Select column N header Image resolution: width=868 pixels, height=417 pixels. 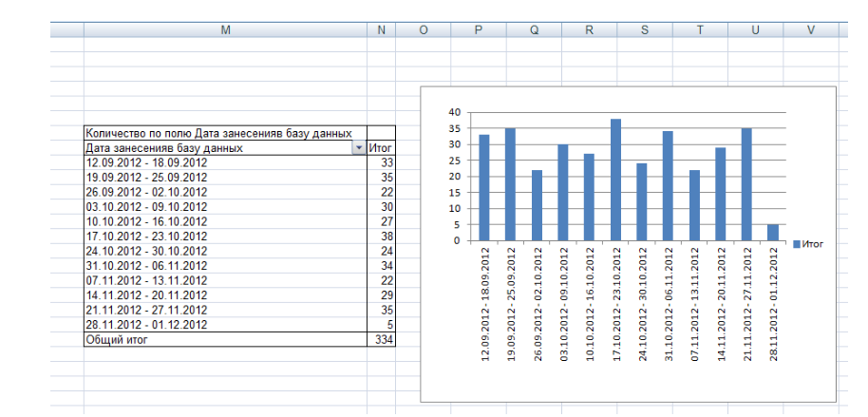pyautogui.click(x=381, y=30)
